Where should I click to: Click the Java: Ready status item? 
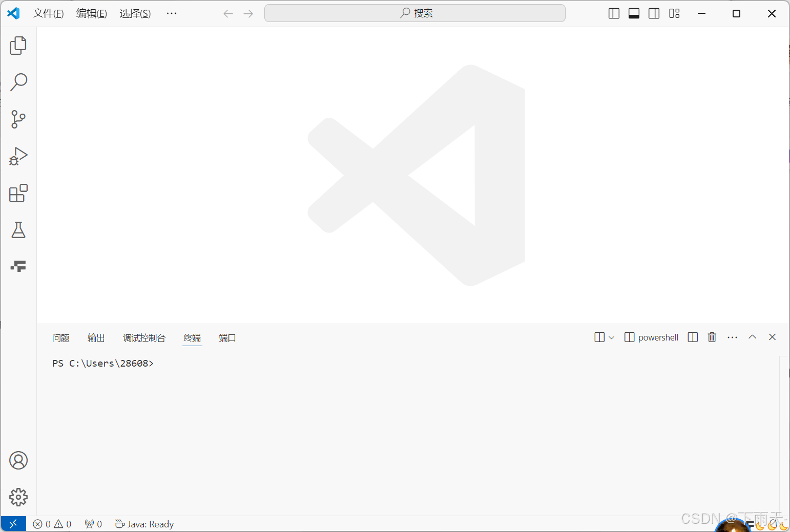tap(144, 524)
